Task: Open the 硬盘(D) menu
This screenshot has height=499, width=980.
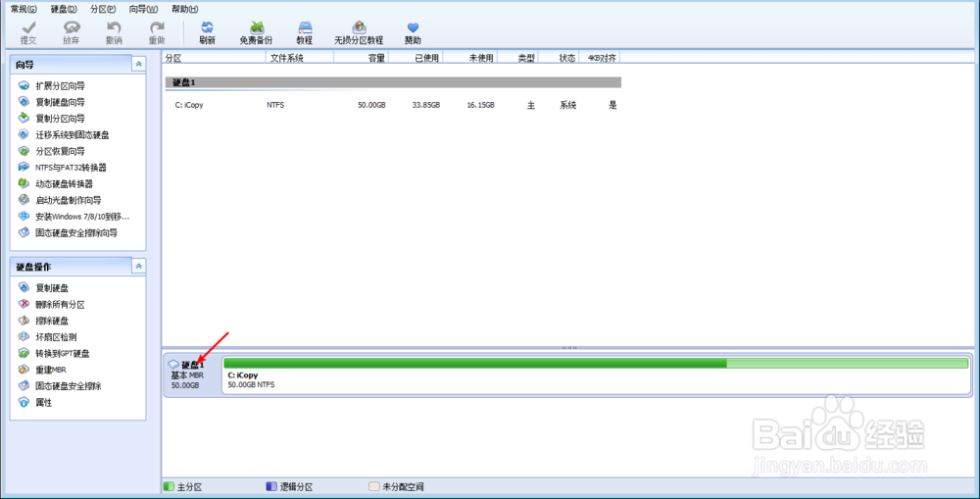Action: [64, 9]
